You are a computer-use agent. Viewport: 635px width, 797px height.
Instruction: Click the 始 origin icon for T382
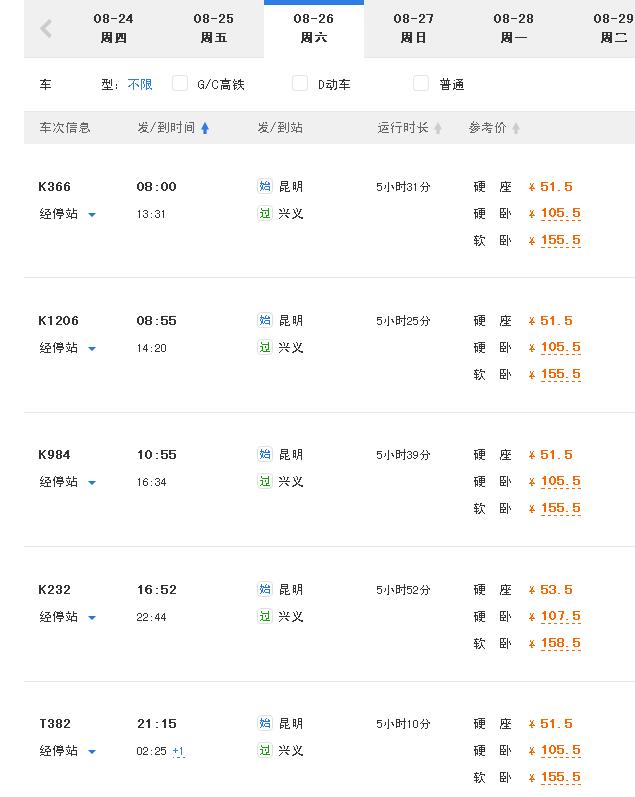[x=265, y=723]
